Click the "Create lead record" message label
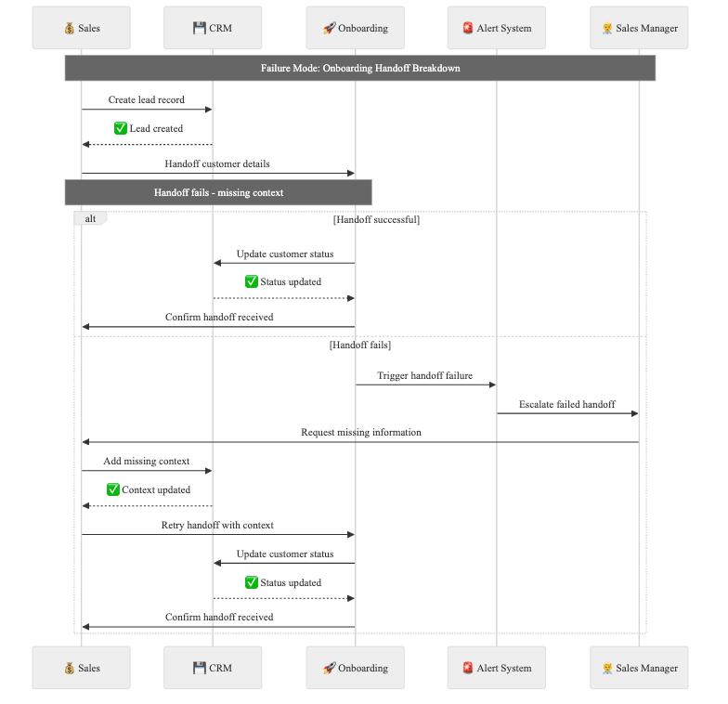This screenshot has height=704, width=728. (147, 99)
